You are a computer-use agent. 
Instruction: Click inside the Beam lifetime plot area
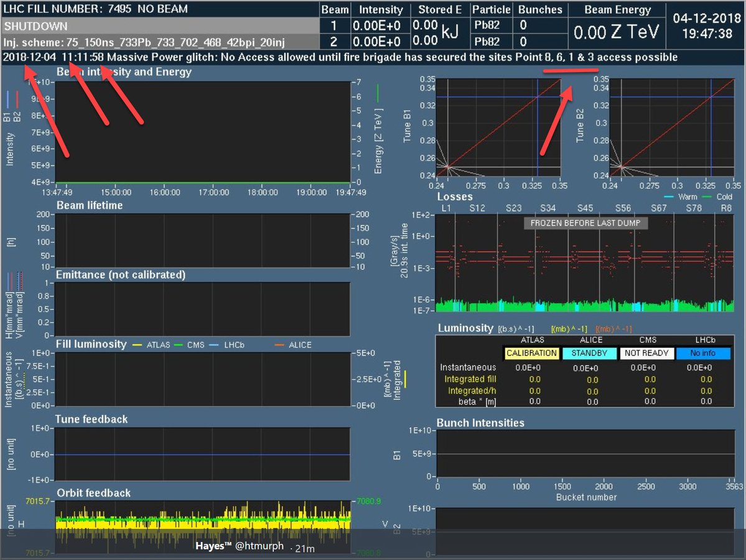[203, 241]
